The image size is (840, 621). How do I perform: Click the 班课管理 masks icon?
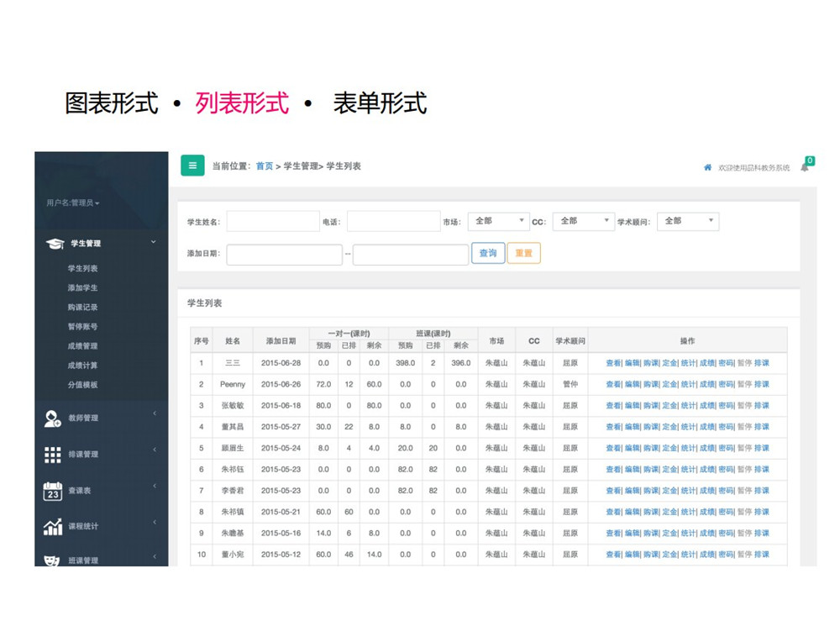click(x=53, y=562)
